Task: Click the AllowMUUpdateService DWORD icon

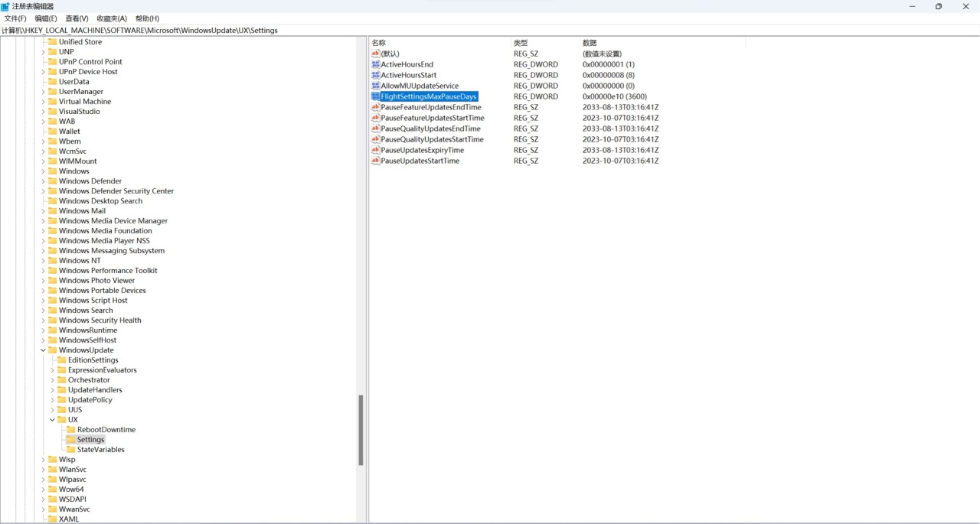Action: tap(375, 86)
